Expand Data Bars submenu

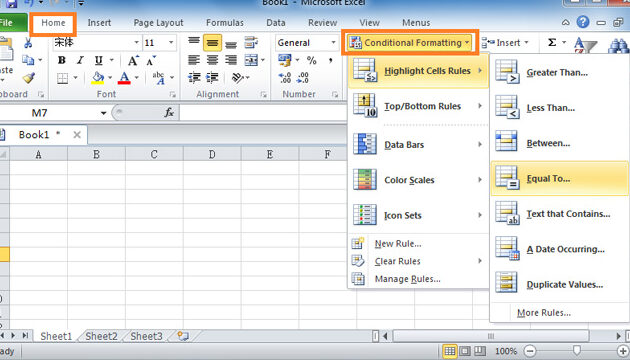[x=418, y=145]
